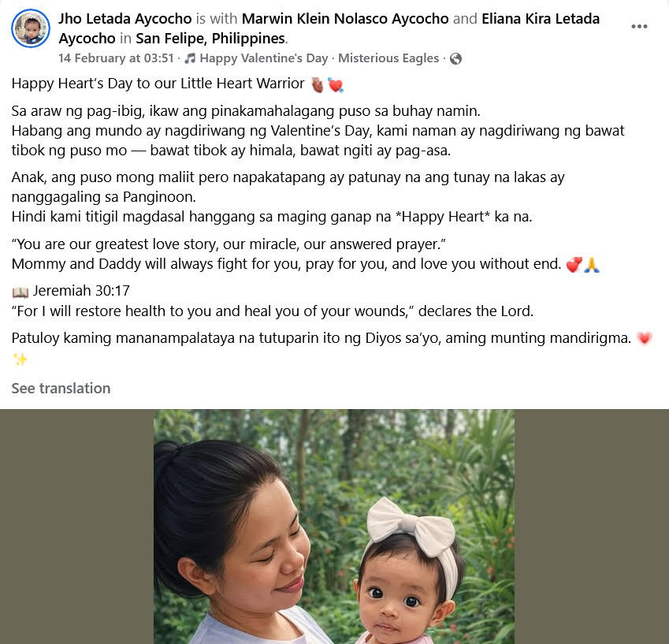Open Marwin Klein Nolasco Aycocho's profile
669x644 pixels.
click(x=344, y=19)
